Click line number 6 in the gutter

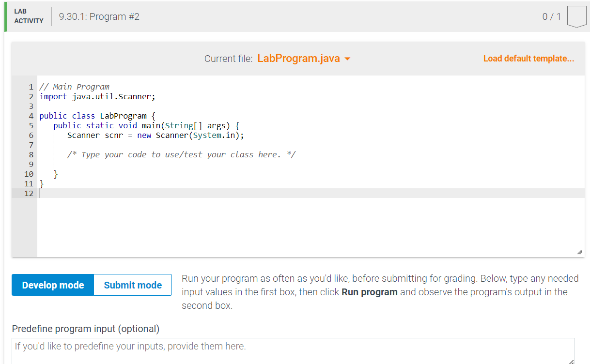click(x=31, y=135)
